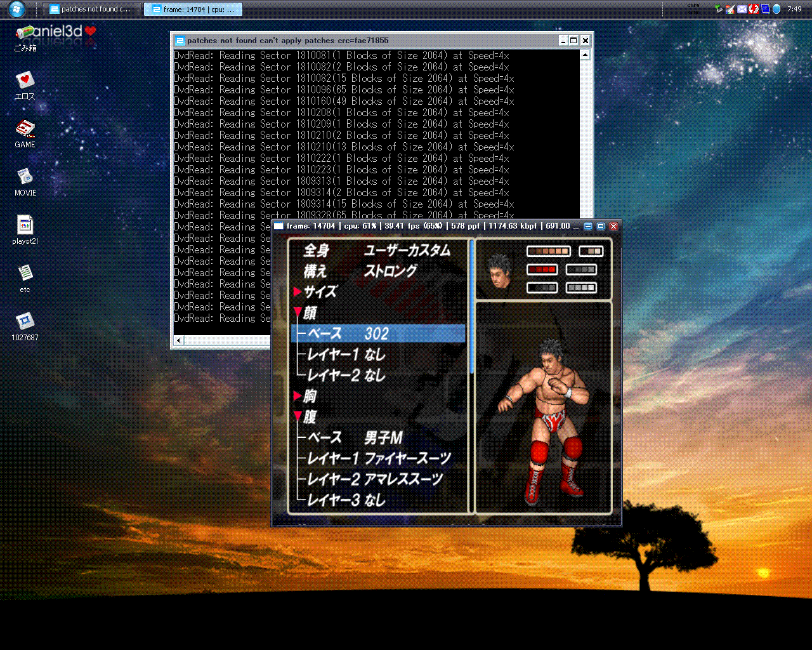Pick the light gray-to-white color palette
The height and width of the screenshot is (650, 812).
coord(581,288)
